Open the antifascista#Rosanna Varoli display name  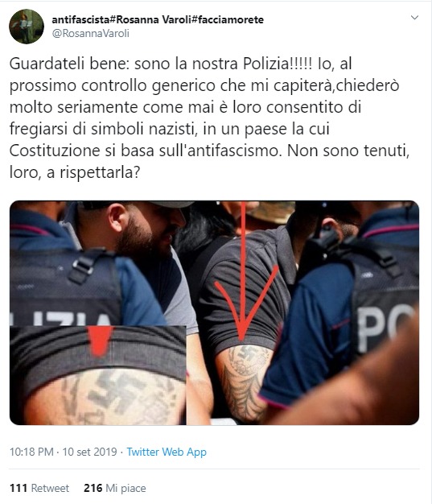click(158, 19)
